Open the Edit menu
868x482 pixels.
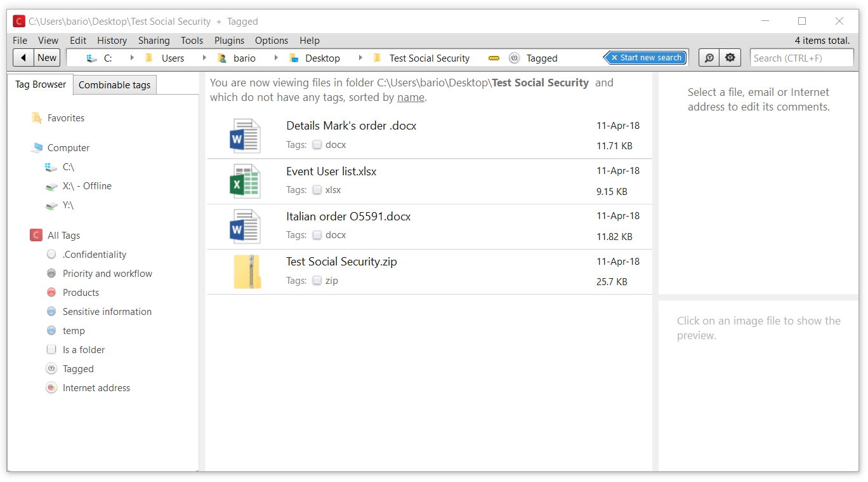coord(78,40)
